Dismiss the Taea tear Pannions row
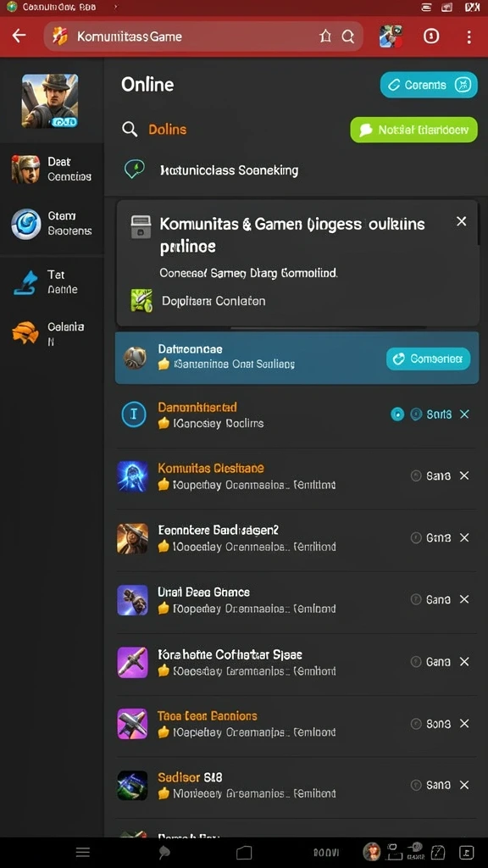This screenshot has height=868, width=488. [x=464, y=724]
